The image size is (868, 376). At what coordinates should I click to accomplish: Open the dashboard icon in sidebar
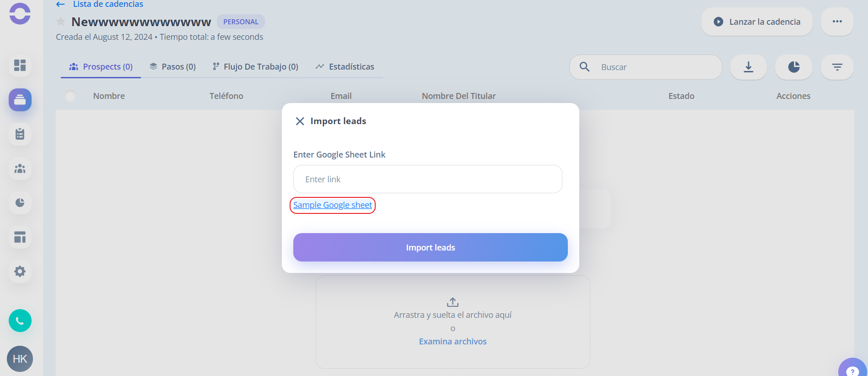click(x=20, y=65)
